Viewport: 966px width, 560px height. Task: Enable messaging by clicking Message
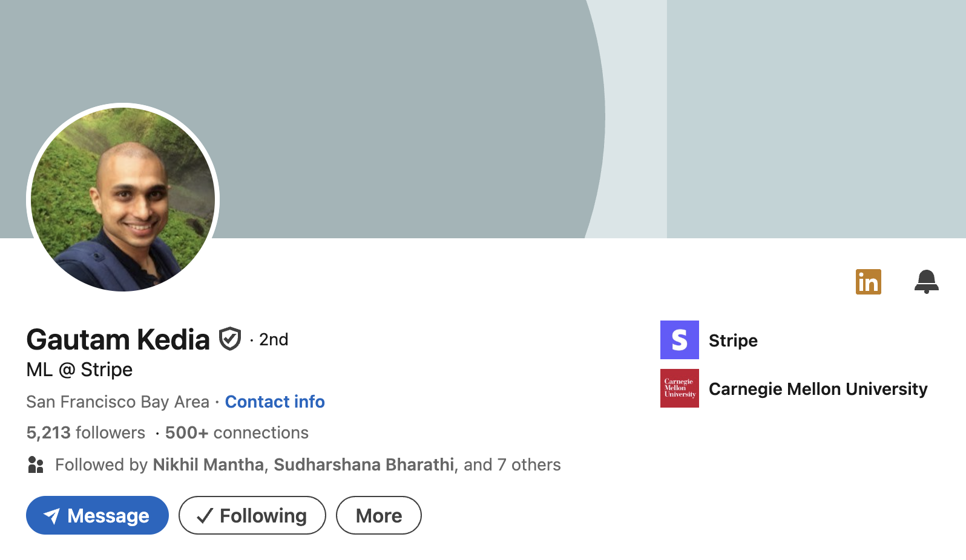(97, 515)
